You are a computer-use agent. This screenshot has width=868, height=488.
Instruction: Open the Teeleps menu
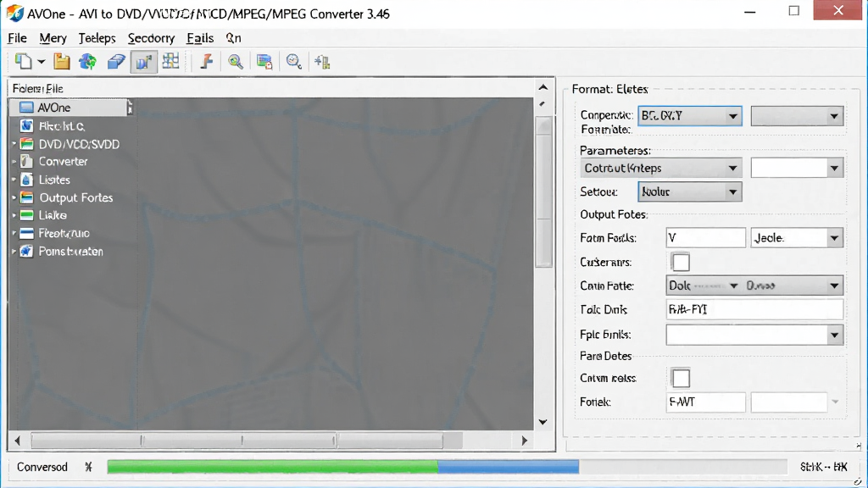pyautogui.click(x=97, y=38)
